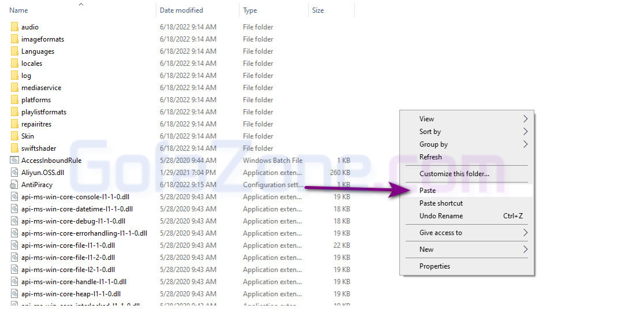Viewport: 644px width, 309px height.
Task: Open Properties from the context menu
Action: [x=435, y=266]
